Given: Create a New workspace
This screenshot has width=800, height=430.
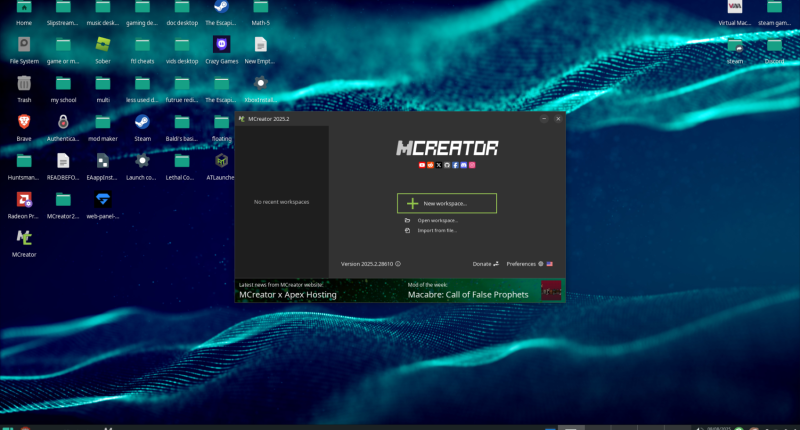Looking at the screenshot, I should point(446,203).
